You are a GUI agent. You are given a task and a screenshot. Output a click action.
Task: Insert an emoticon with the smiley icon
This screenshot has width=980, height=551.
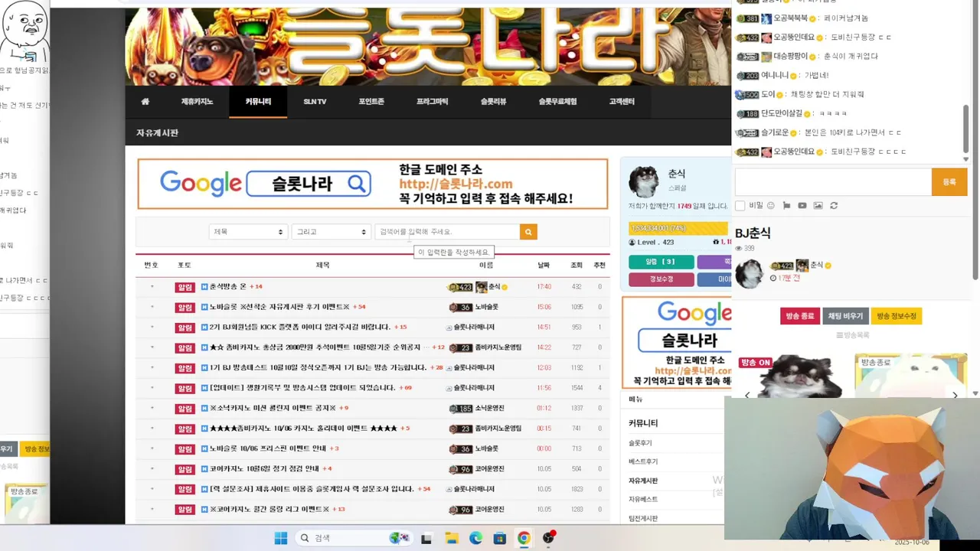coord(771,206)
